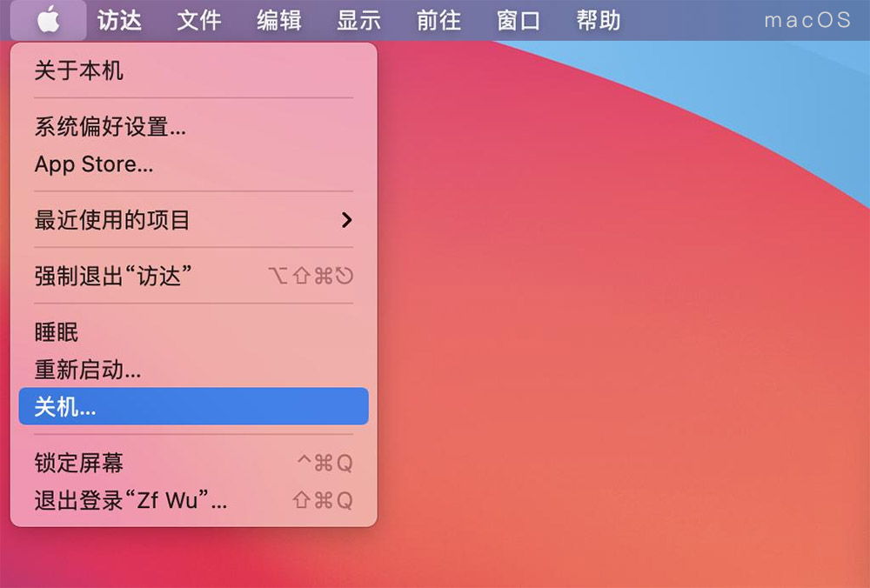The height and width of the screenshot is (588, 870).
Task: Open the 编辑 menu
Action: [279, 21]
